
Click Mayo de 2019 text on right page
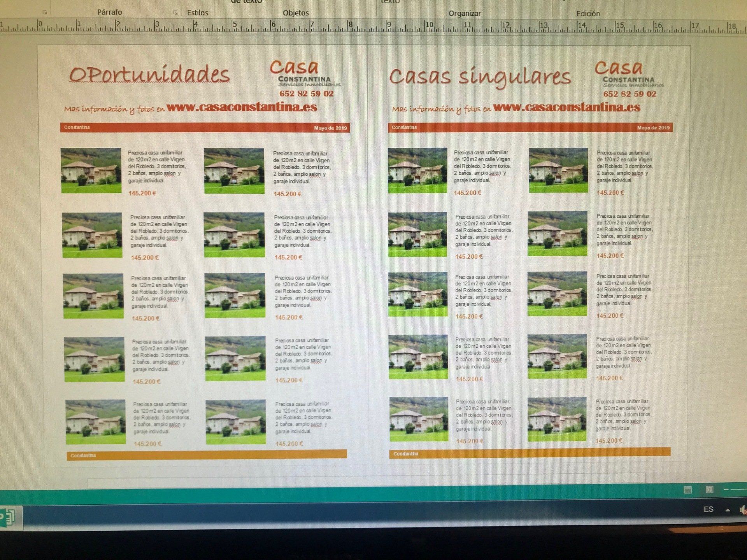tap(653, 128)
